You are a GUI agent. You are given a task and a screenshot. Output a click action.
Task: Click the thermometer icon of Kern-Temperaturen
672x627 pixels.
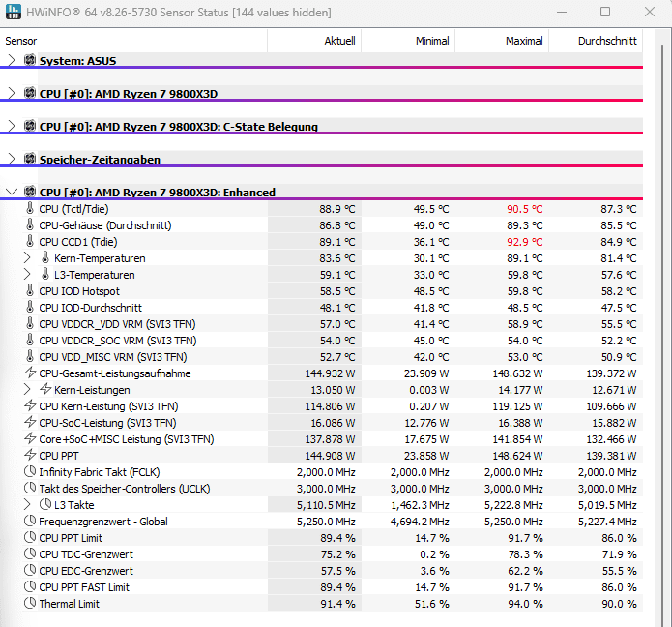45,257
